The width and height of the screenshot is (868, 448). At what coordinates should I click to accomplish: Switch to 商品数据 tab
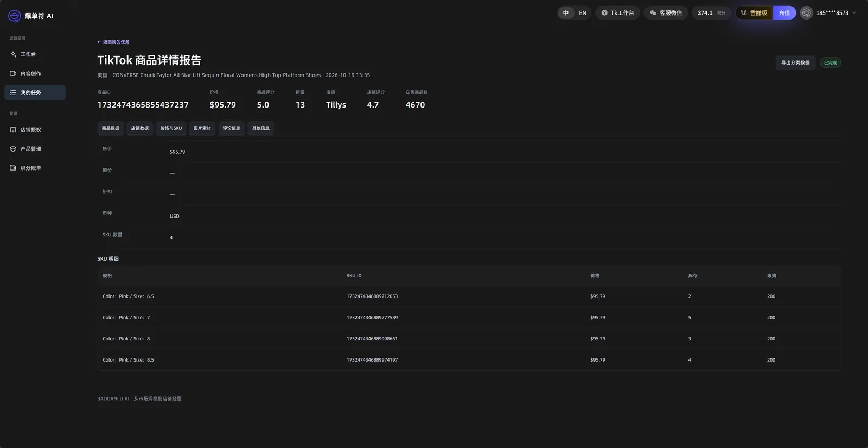coord(111,128)
